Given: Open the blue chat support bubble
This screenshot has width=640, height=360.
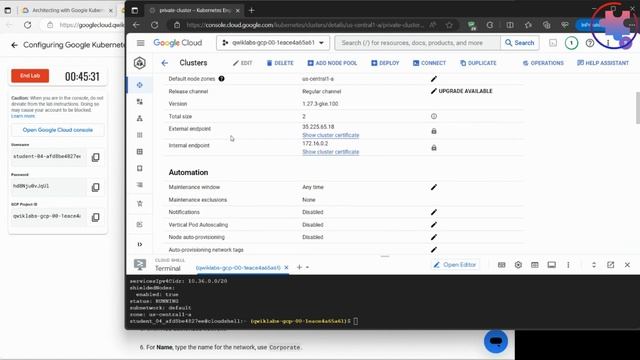Looking at the screenshot, I should [496, 341].
